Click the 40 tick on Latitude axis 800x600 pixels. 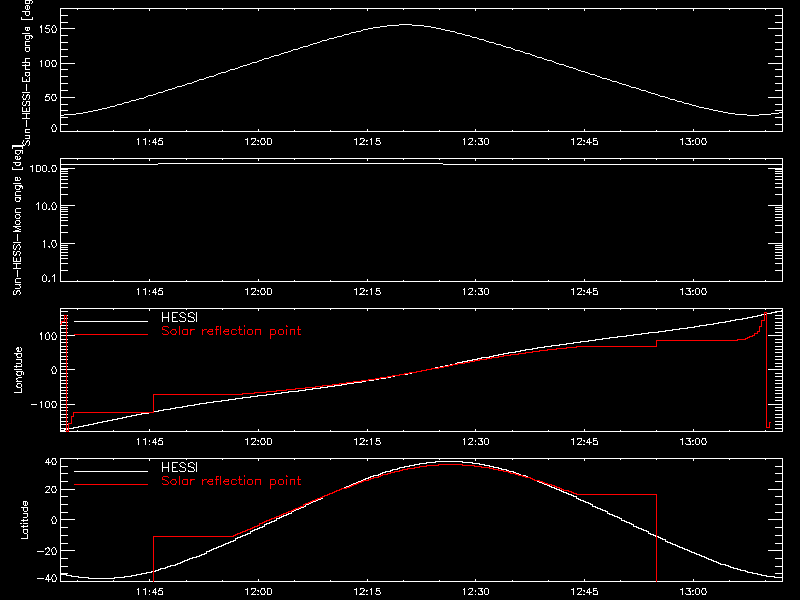tap(52, 462)
